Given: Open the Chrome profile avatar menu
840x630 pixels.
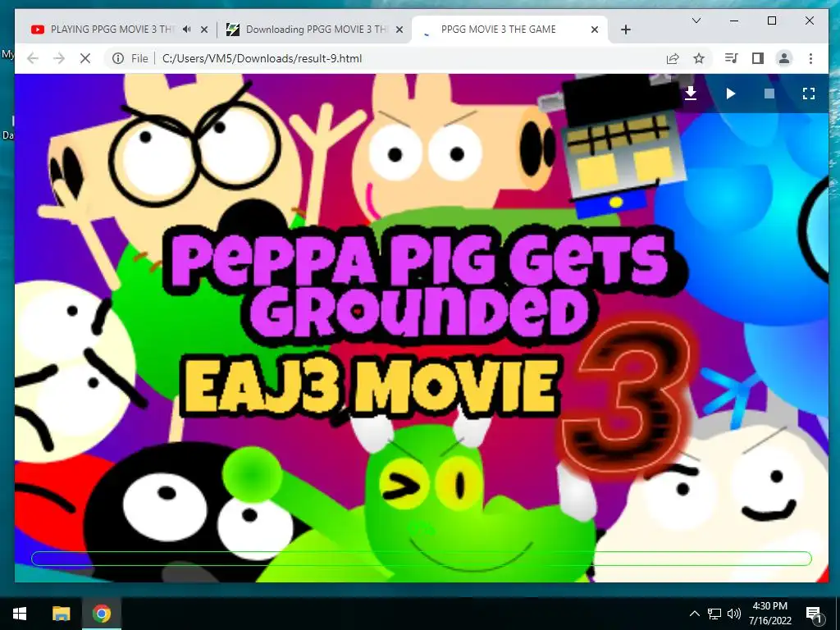Looking at the screenshot, I should (783, 58).
